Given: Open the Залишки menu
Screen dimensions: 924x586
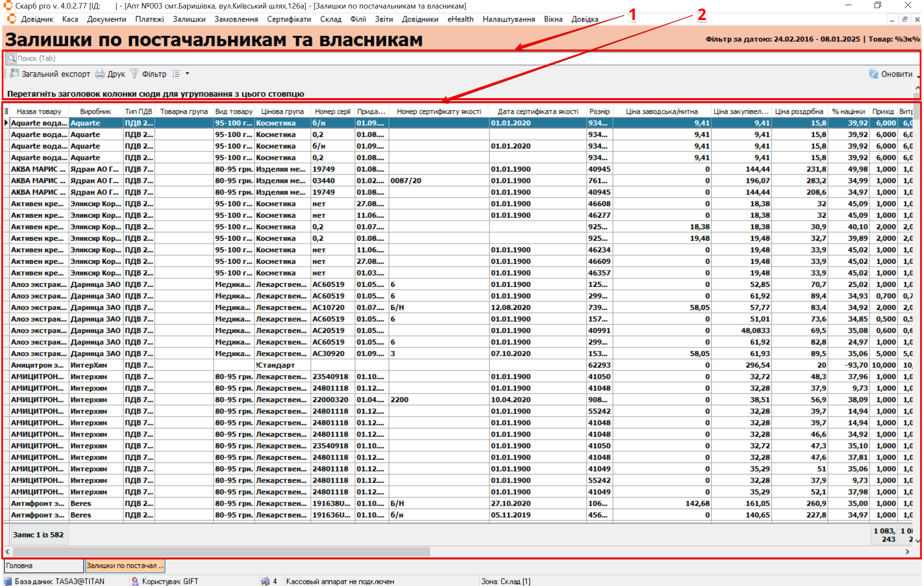Looking at the screenshot, I should tap(189, 19).
